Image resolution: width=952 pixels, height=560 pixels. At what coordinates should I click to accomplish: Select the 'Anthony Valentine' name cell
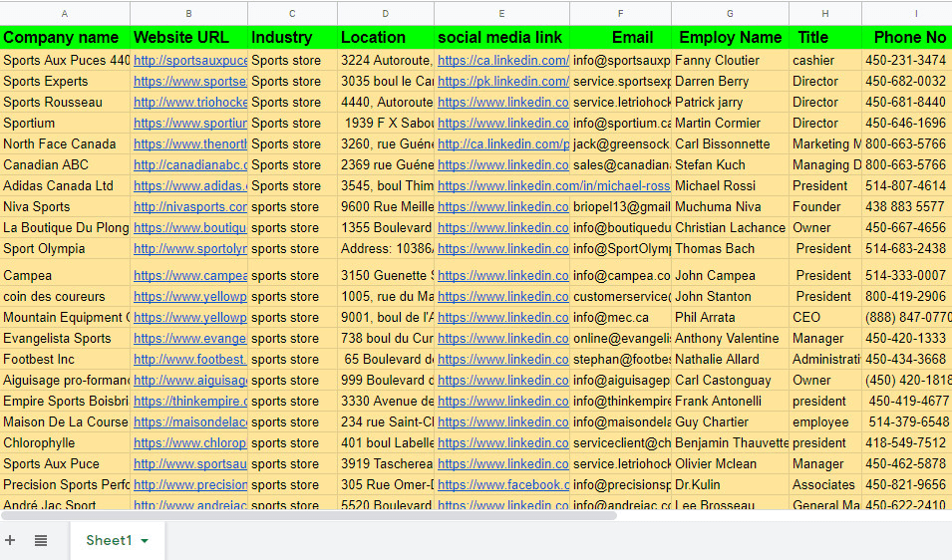(731, 339)
